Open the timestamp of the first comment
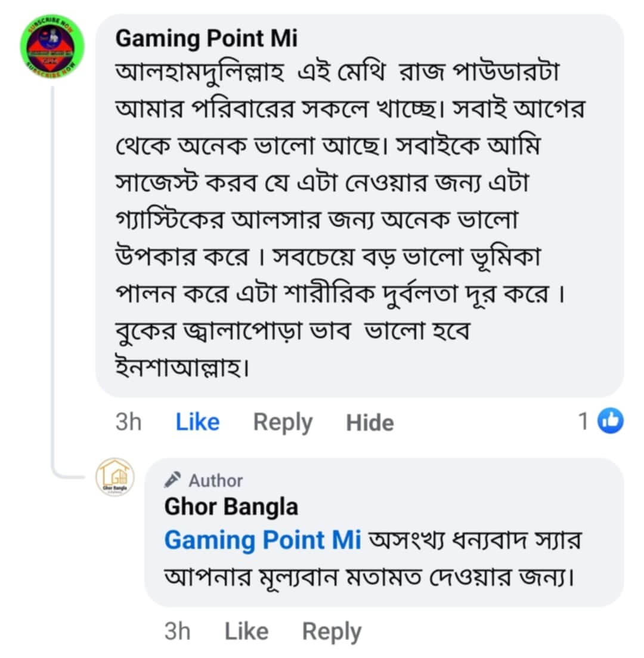The height and width of the screenshot is (658, 644). click(128, 422)
